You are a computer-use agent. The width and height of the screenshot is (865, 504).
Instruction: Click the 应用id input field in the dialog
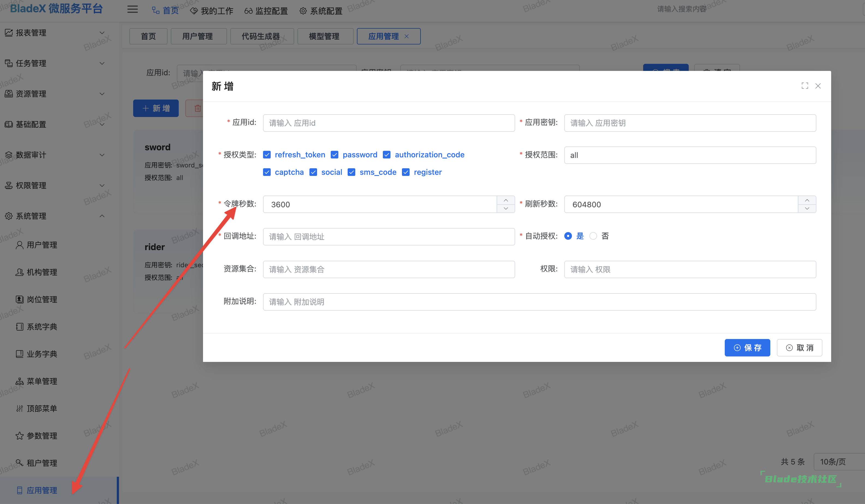(389, 123)
